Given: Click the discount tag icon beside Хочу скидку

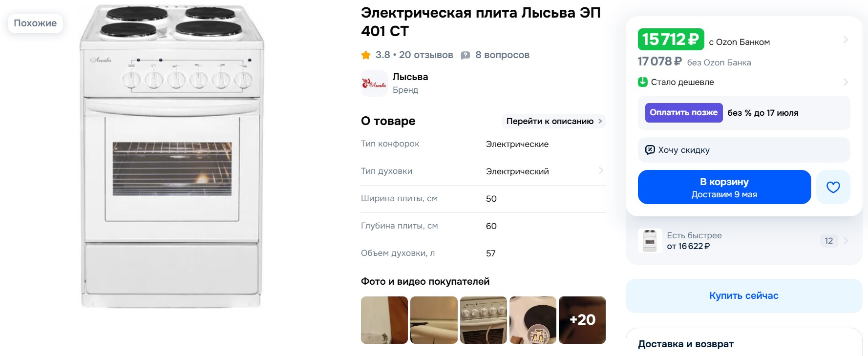Looking at the screenshot, I should point(650,150).
